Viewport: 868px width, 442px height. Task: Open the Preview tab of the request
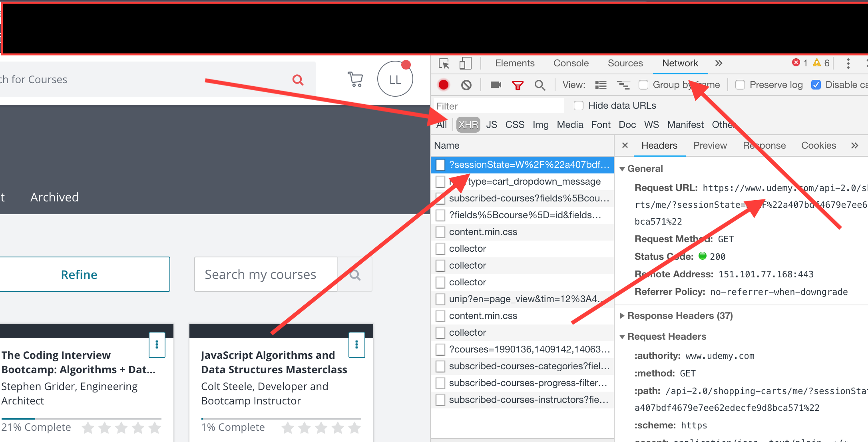click(x=710, y=145)
